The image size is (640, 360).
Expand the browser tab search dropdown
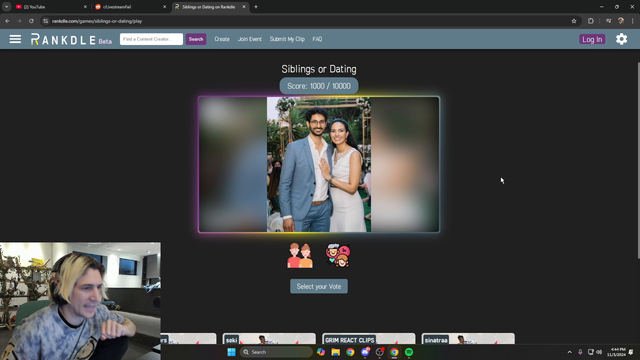point(7,7)
